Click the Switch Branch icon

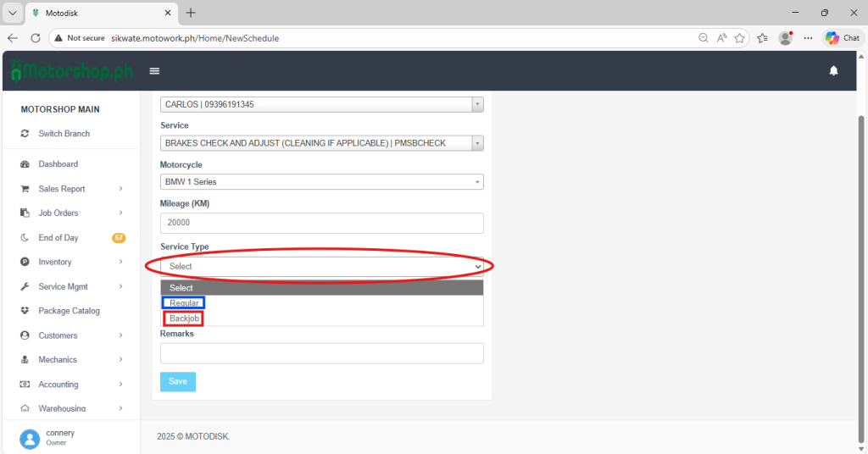coord(25,134)
